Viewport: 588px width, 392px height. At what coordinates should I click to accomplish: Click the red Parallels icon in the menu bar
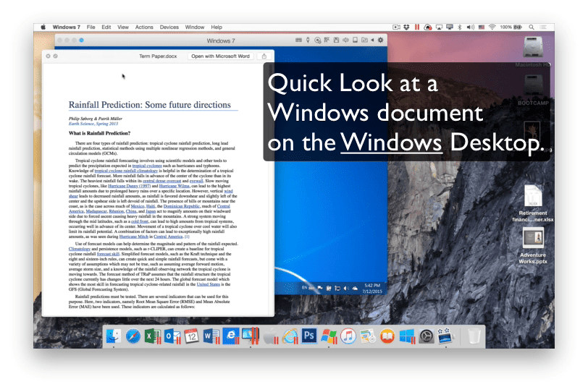(417, 27)
